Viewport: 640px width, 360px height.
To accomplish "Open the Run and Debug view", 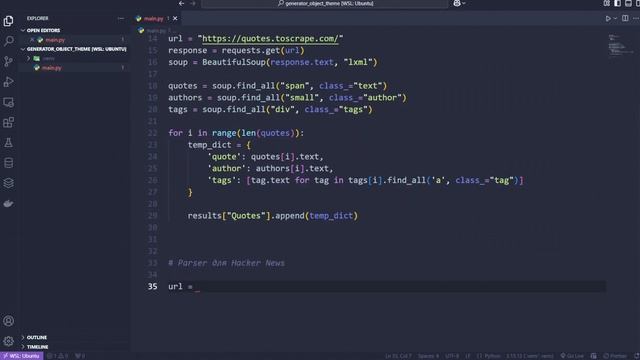I will point(9,82).
